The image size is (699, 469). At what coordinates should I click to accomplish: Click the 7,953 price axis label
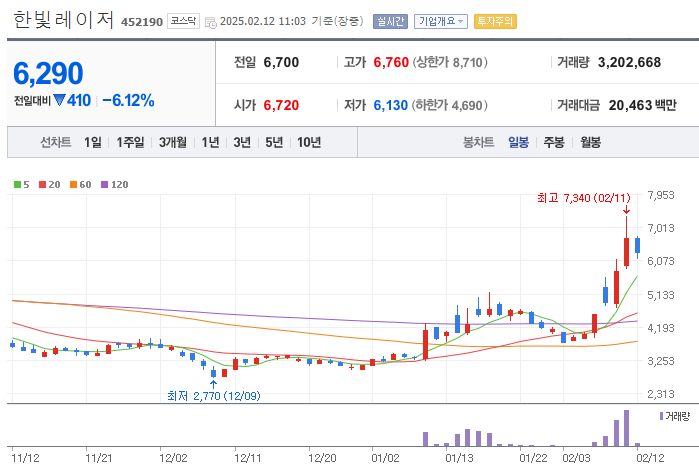661,195
